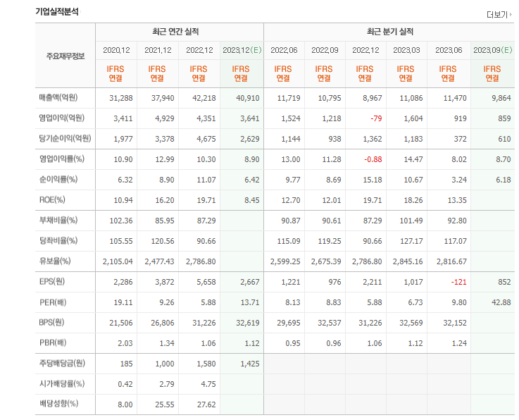The width and height of the screenshot is (519, 420).
Task: Click the red -0.88 operating margin
Action: click(x=373, y=160)
